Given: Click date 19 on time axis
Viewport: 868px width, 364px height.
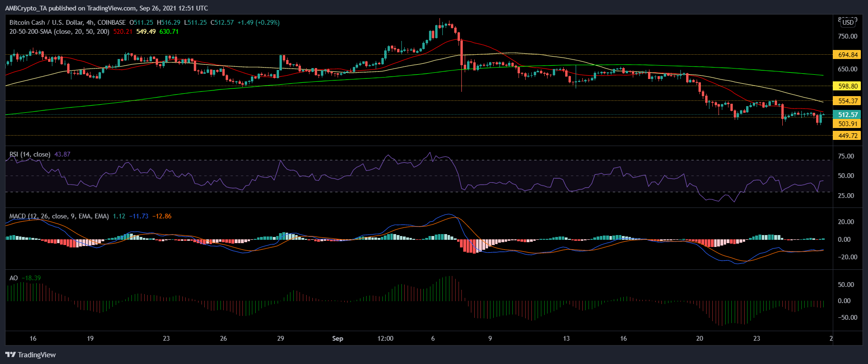Looking at the screenshot, I should pyautogui.click(x=90, y=338).
